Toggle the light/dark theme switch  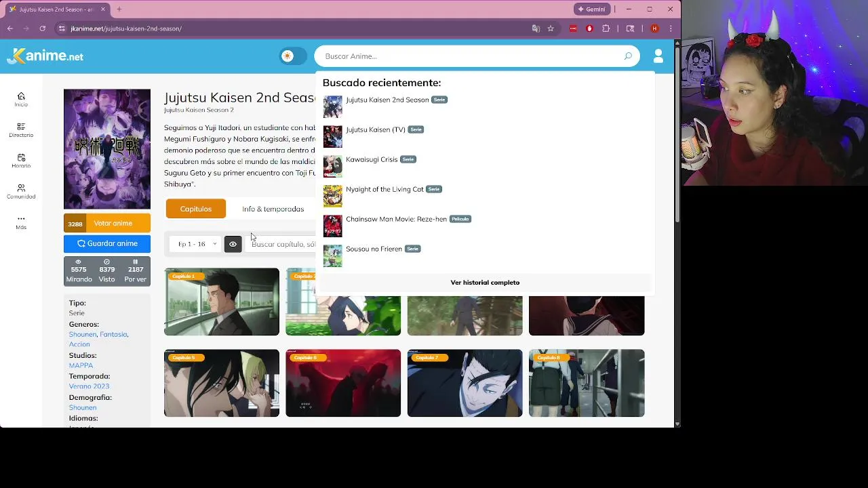(x=294, y=56)
